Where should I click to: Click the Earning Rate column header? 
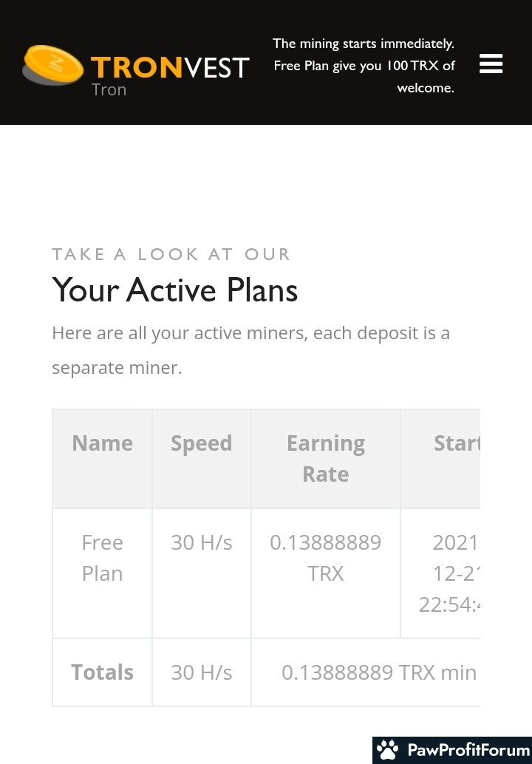[x=325, y=458]
